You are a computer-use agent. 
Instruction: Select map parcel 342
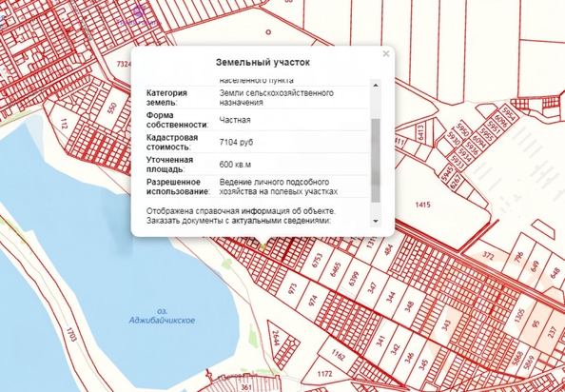click(396, 349)
